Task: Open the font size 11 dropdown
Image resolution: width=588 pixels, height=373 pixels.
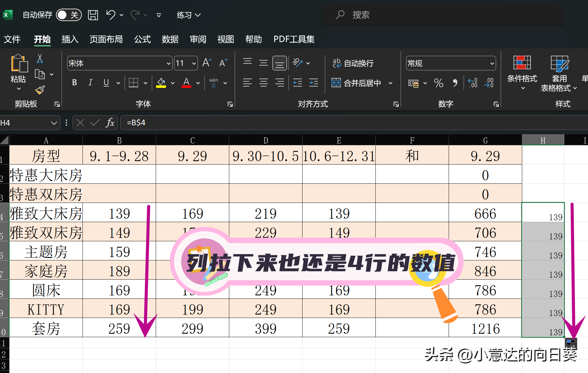Action: click(194, 63)
